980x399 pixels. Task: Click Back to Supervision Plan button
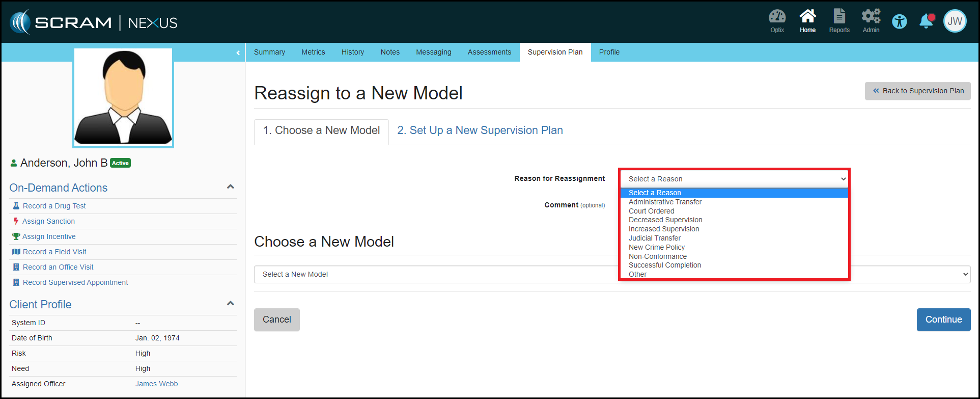pos(917,91)
